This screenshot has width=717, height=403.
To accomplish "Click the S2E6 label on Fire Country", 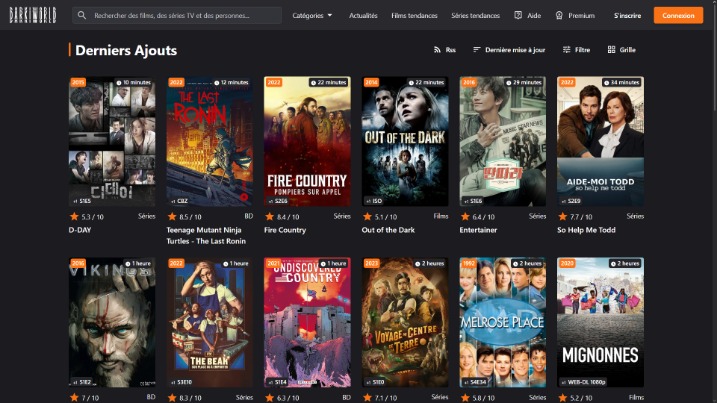I will (x=278, y=201).
